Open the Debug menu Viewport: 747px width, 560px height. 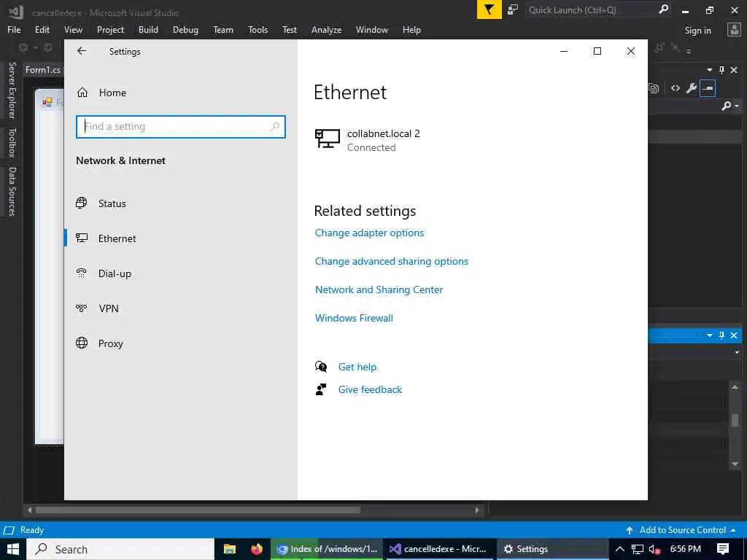tap(185, 29)
